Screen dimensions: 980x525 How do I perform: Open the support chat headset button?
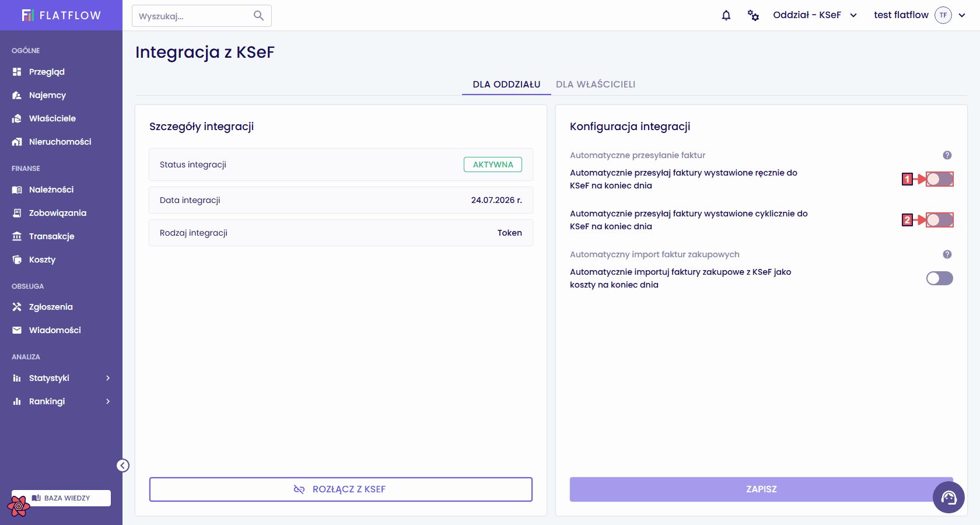click(949, 497)
